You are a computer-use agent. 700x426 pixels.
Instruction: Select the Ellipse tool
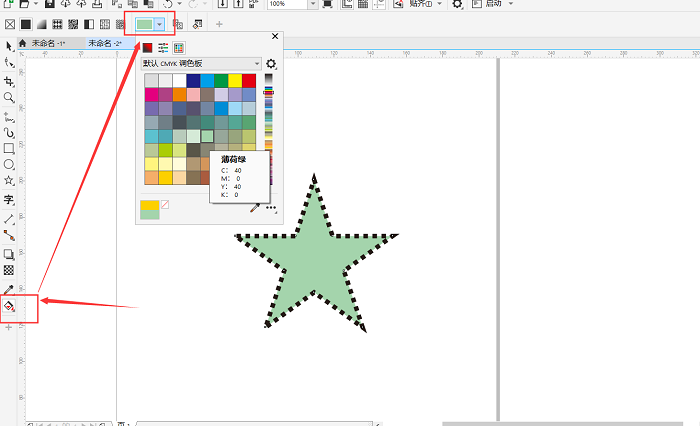click(9, 164)
